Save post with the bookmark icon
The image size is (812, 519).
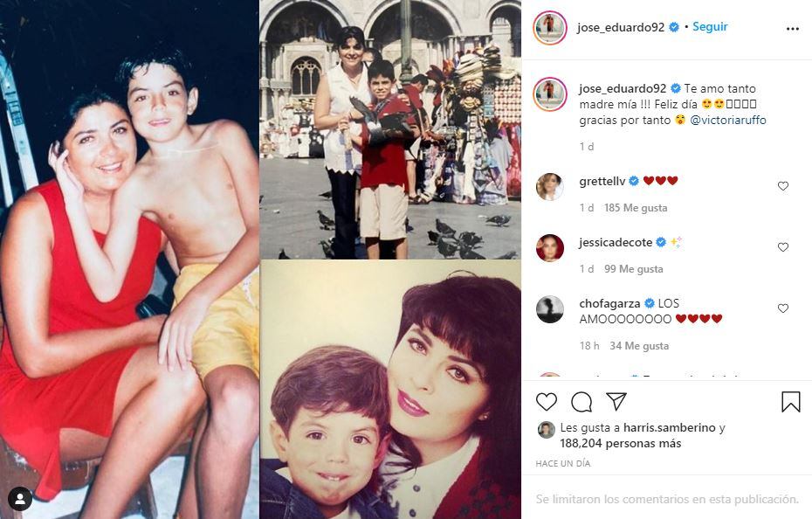click(791, 402)
